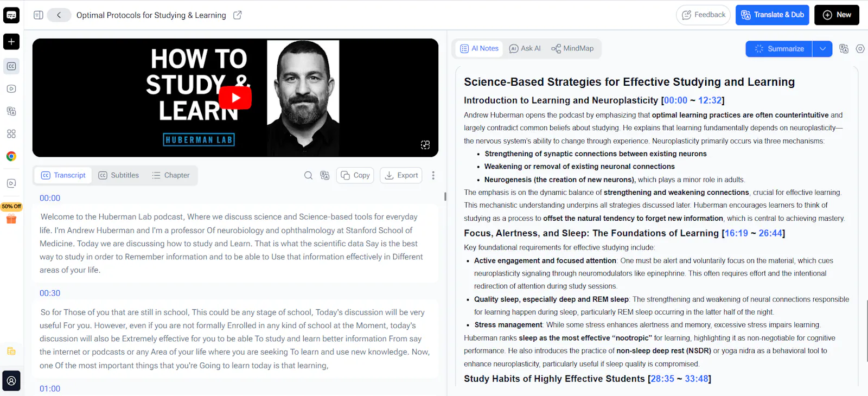Open the 50% Off gift offer
The image size is (868, 396).
(x=11, y=214)
